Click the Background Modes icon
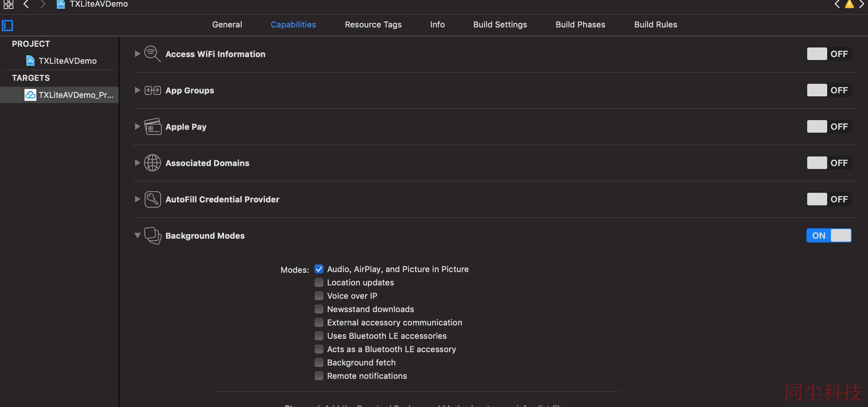This screenshot has height=407, width=868. click(x=152, y=236)
